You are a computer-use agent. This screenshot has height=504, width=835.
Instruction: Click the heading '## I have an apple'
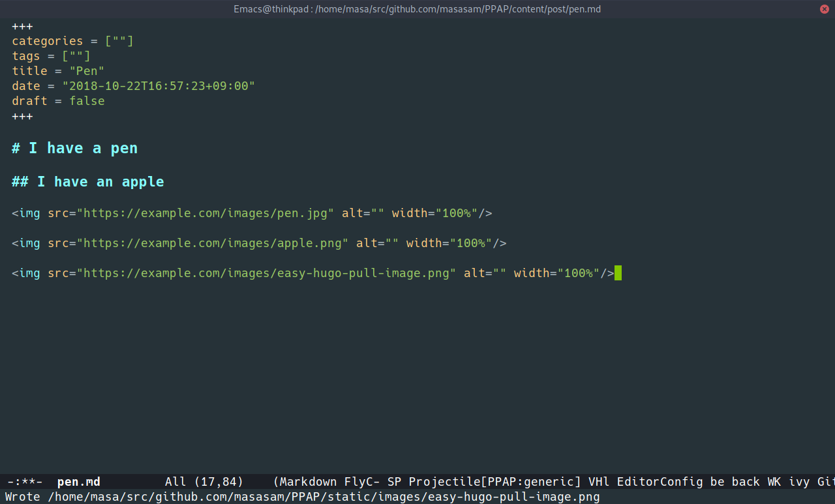point(88,181)
